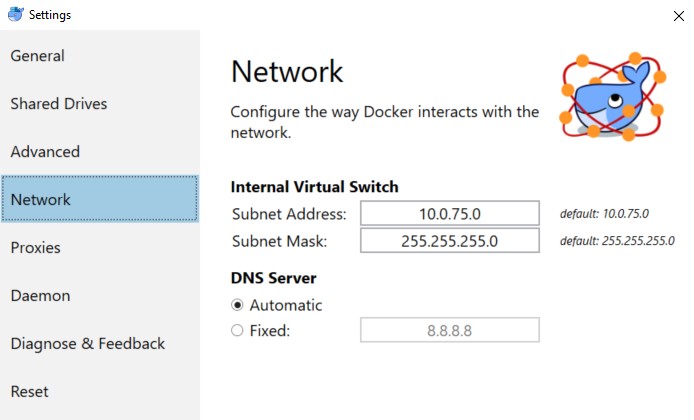Edit the Subnet Mask field
This screenshot has width=694, height=420.
point(450,241)
